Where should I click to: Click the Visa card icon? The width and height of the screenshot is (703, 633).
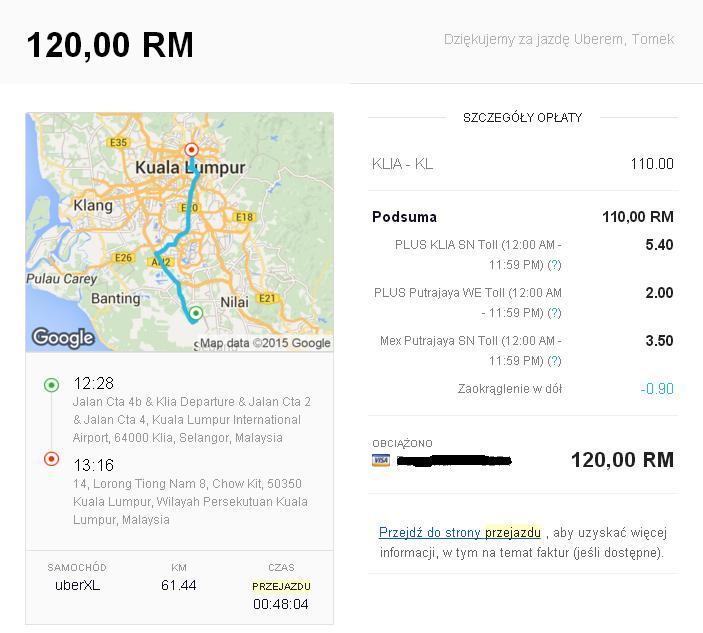tap(381, 460)
